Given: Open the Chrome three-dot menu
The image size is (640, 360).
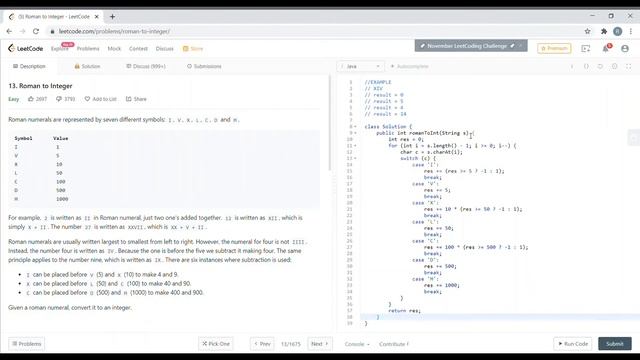Looking at the screenshot, I should point(631,31).
